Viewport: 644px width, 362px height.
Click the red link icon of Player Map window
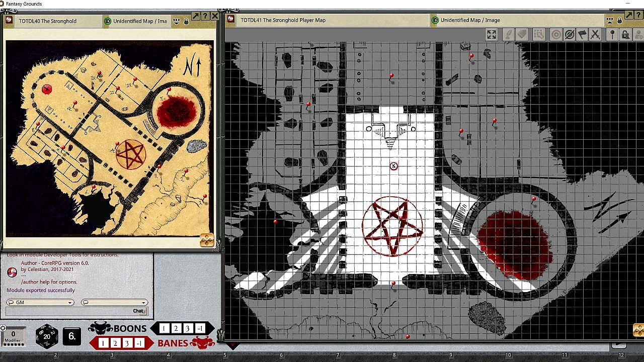pyautogui.click(x=231, y=20)
